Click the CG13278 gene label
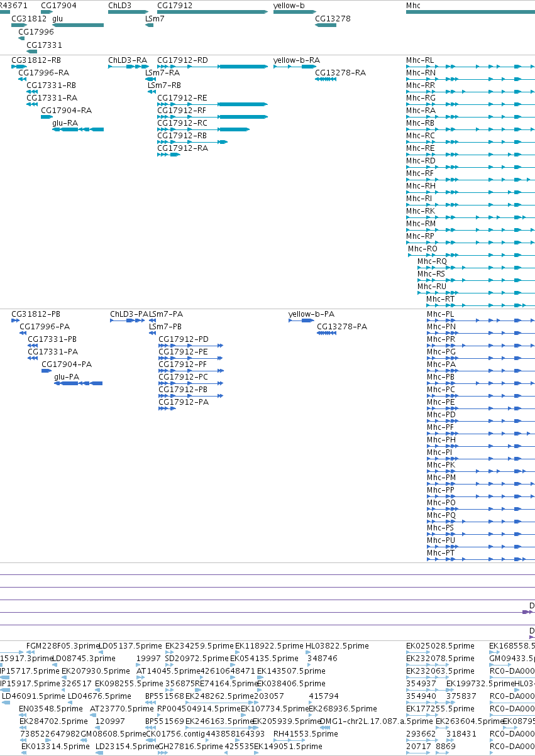This screenshot has height=756, width=535. [x=333, y=19]
